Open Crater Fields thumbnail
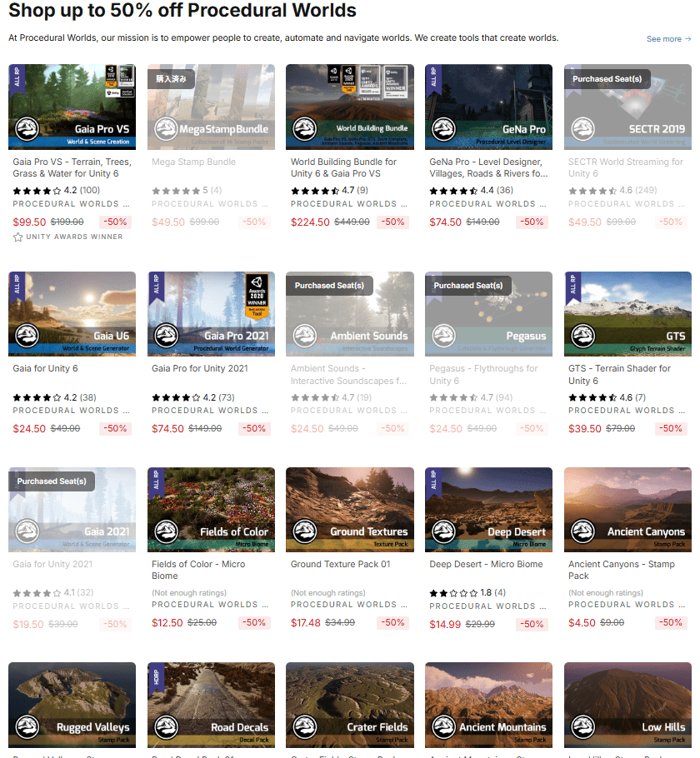The width and height of the screenshot is (700, 758). tap(350, 705)
